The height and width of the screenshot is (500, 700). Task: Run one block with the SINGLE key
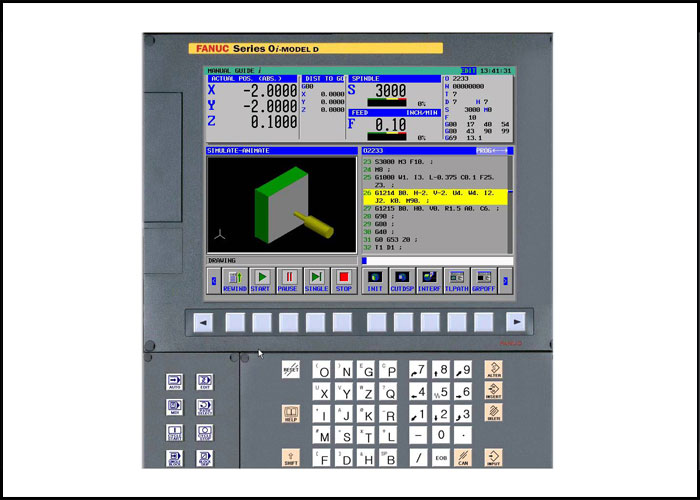point(317,281)
